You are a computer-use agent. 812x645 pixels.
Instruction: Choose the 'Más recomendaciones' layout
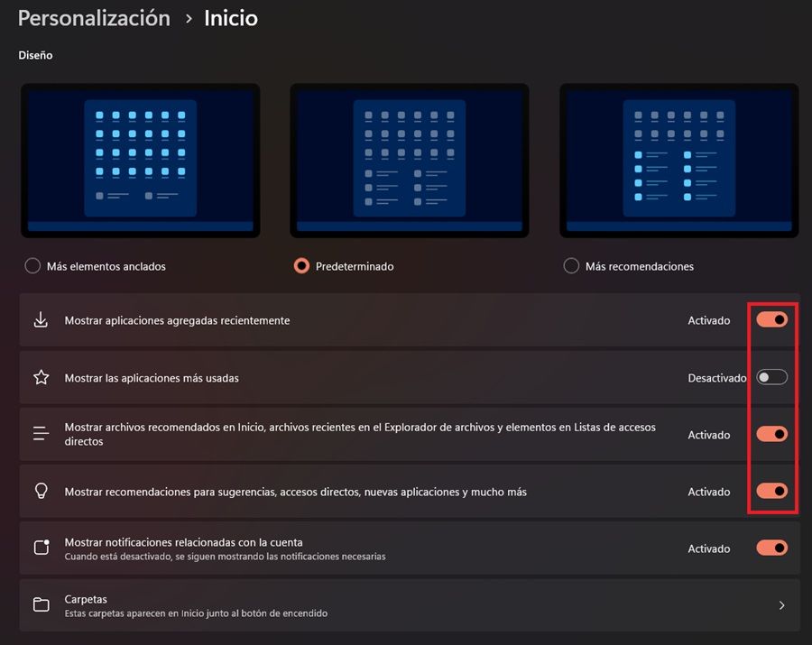click(572, 266)
